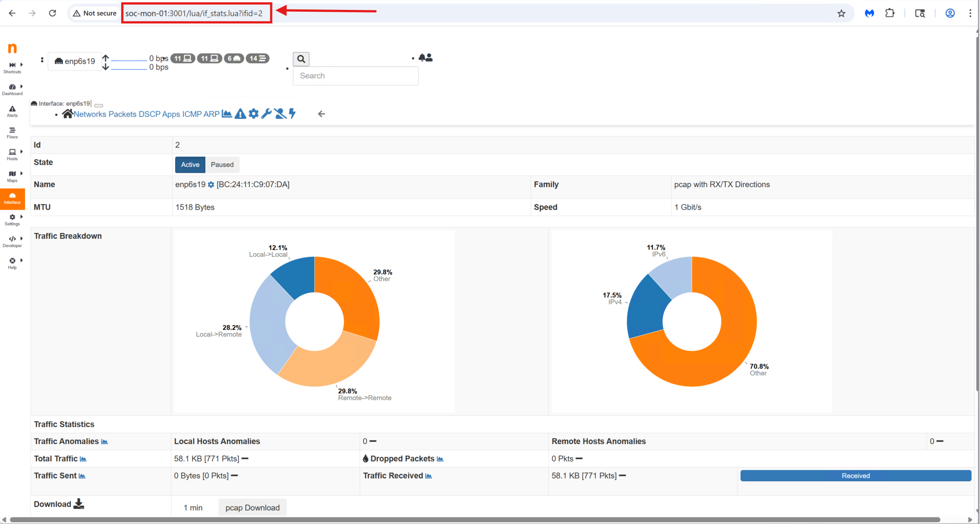Image resolution: width=980 pixels, height=524 pixels.
Task: Click the bell notifications user icon
Action: point(425,57)
